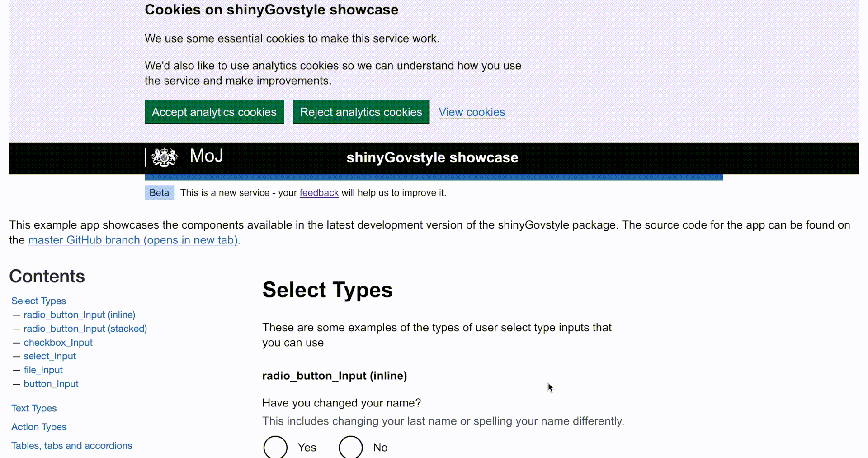Accept analytics cookies
Viewport: 868px width, 458px height.
(214, 112)
